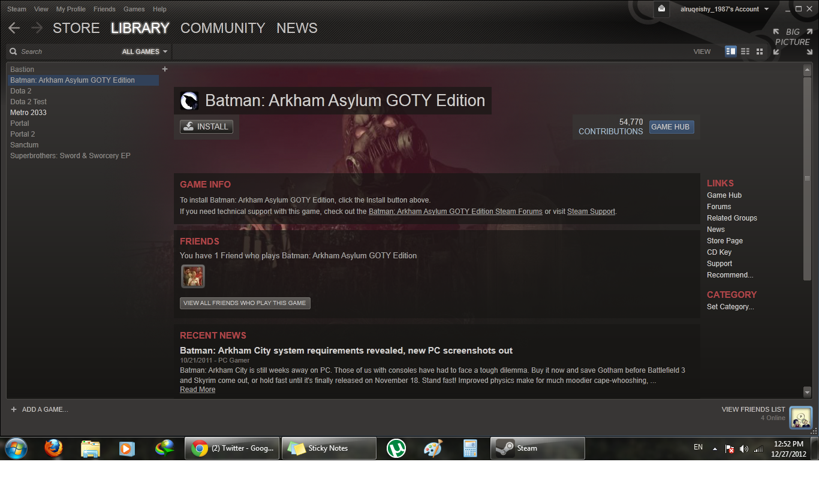819x504 pixels.
Task: Open Calculator from the taskbar
Action: (x=470, y=448)
